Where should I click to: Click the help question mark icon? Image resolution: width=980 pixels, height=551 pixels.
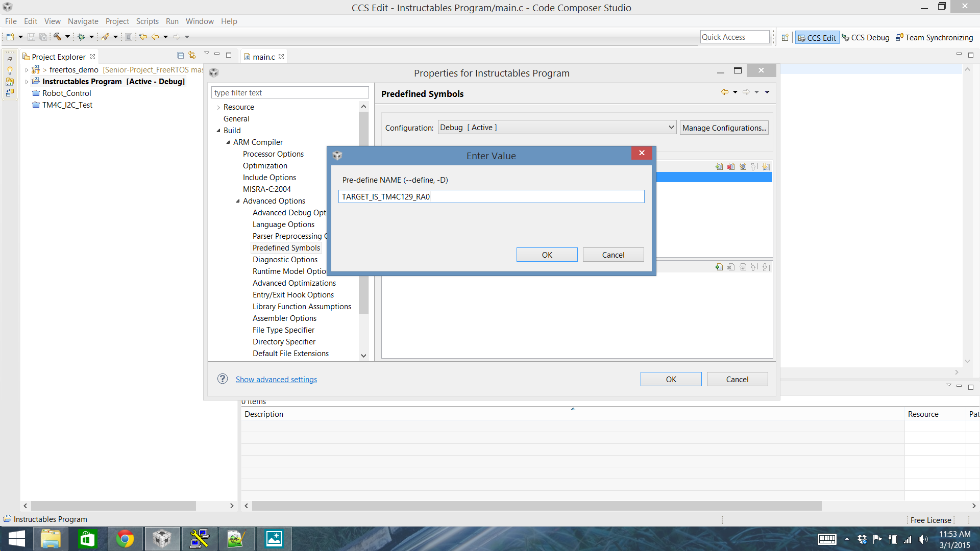click(223, 379)
